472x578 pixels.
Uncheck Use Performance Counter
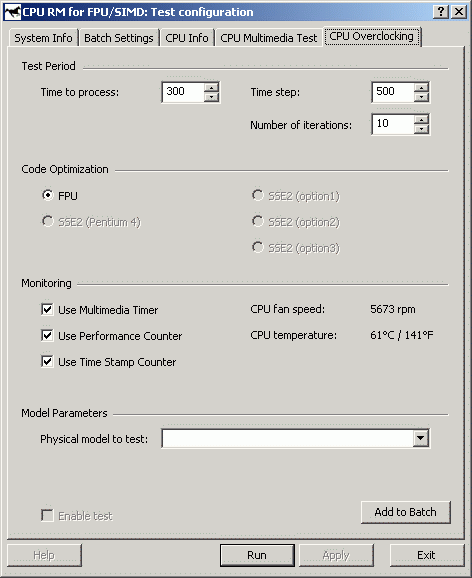point(47,335)
